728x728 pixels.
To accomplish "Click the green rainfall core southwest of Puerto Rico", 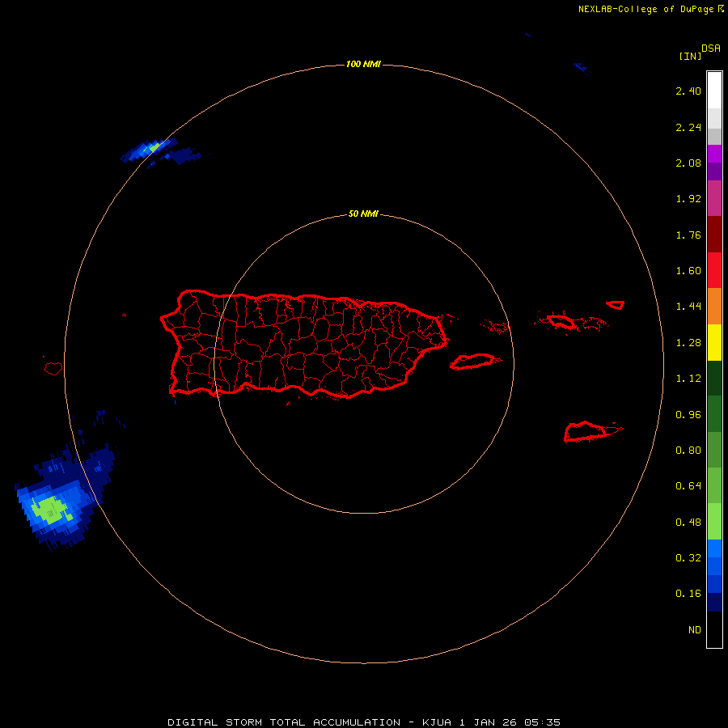I will (x=52, y=510).
